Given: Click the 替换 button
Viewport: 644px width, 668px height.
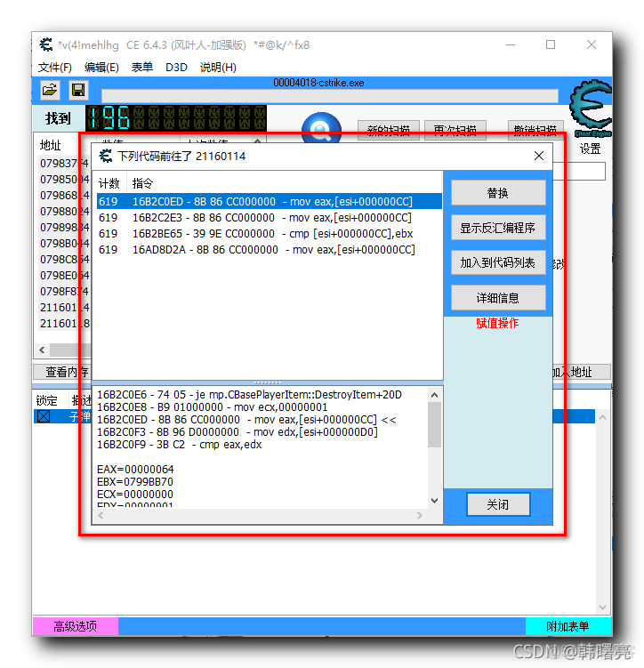Looking at the screenshot, I should click(x=498, y=193).
